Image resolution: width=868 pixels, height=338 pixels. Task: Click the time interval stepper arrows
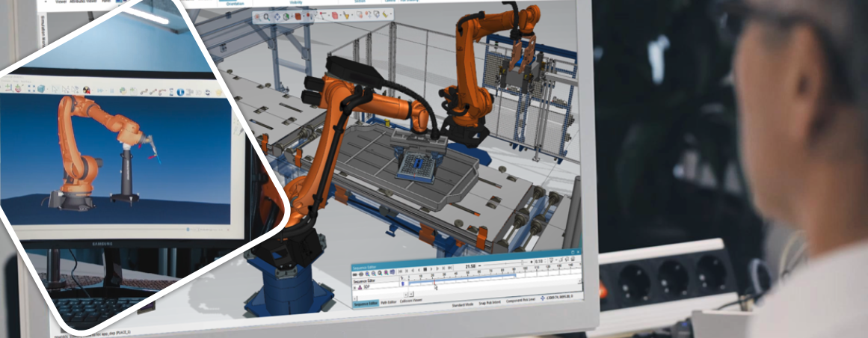[545, 260]
